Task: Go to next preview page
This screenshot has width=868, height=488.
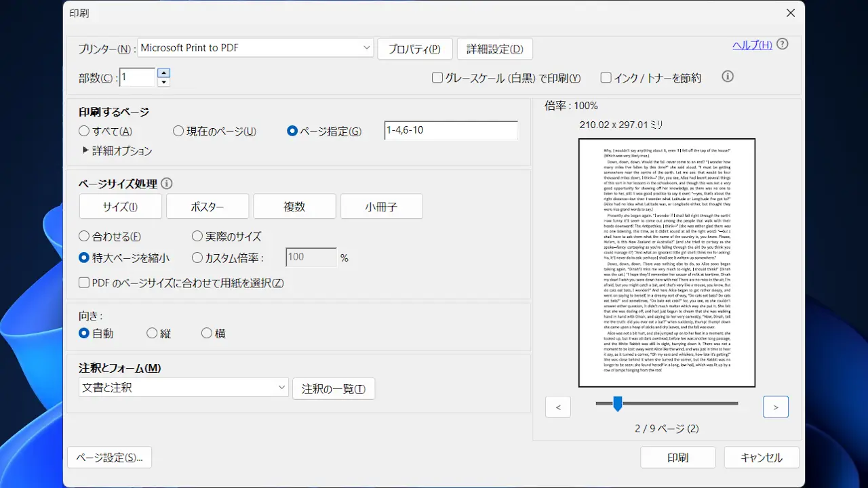Action: pos(776,407)
